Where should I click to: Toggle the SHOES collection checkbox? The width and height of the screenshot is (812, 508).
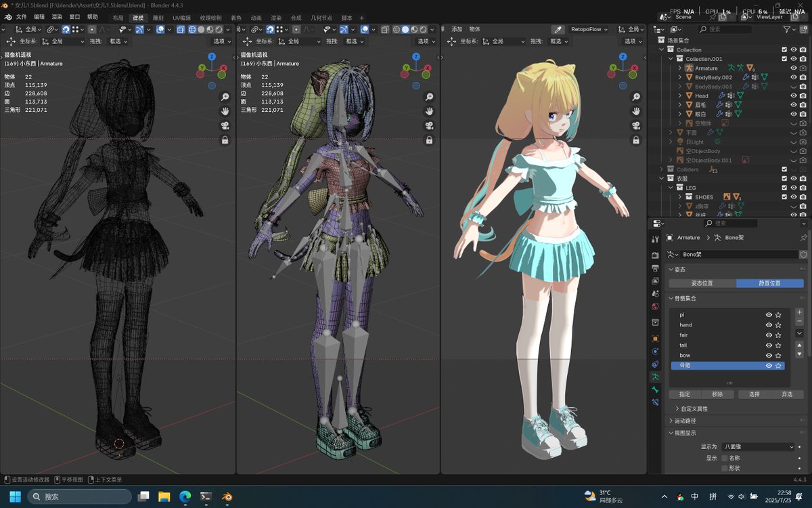pyautogui.click(x=784, y=197)
